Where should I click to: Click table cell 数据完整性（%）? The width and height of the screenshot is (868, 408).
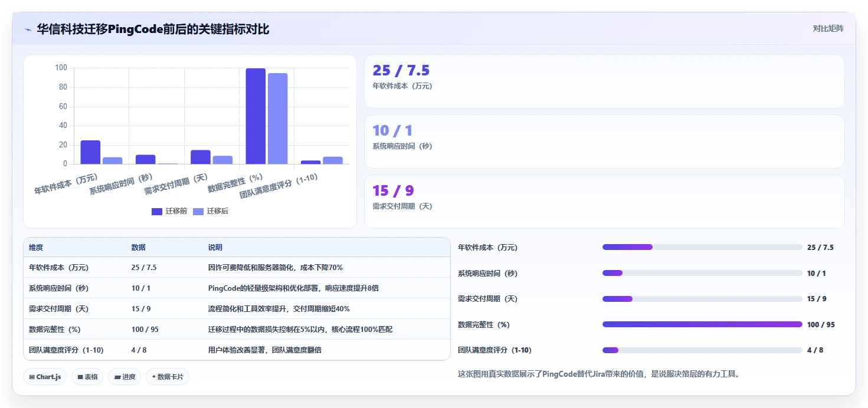point(55,330)
